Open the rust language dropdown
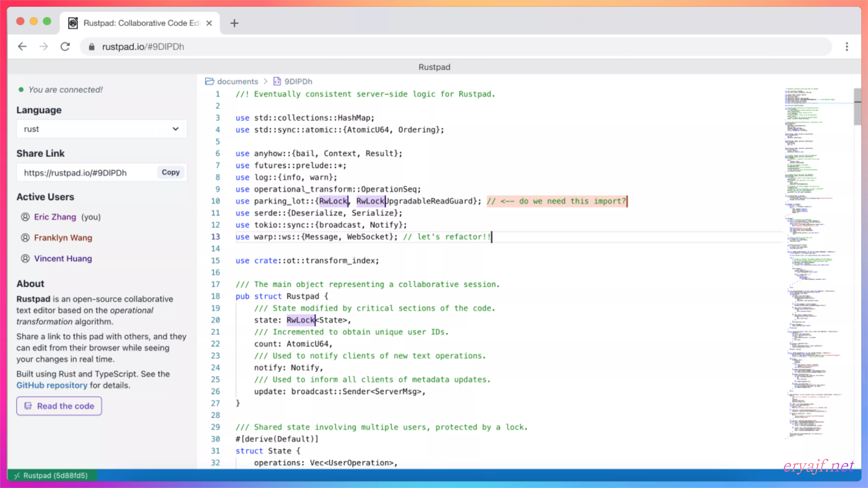This screenshot has width=868, height=488. tap(101, 129)
